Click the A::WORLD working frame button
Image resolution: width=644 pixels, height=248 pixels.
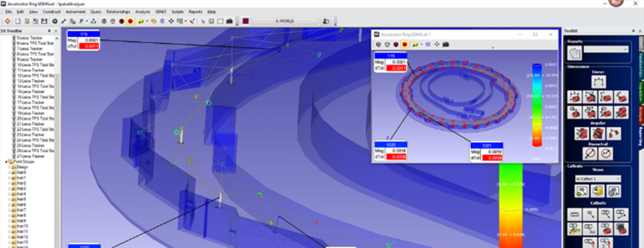(x=284, y=21)
